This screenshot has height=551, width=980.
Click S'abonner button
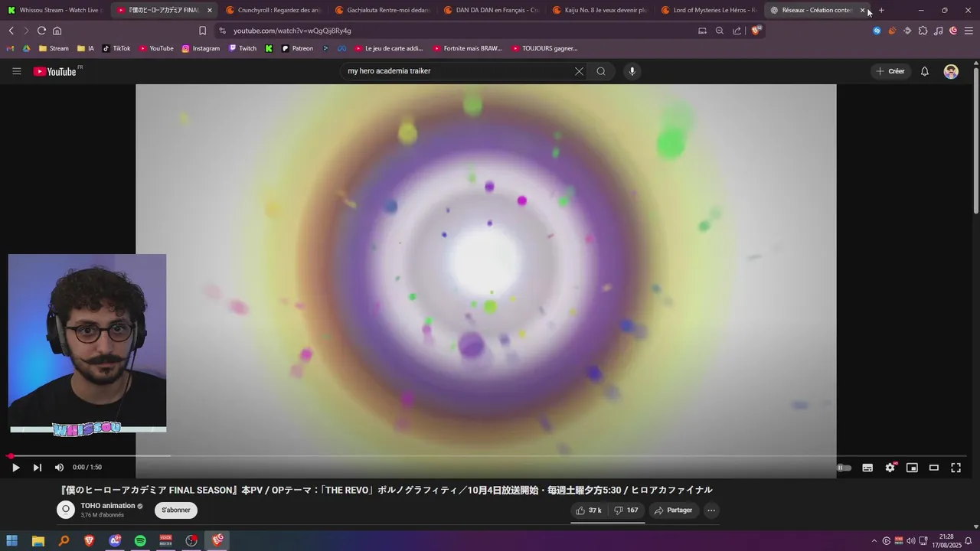pyautogui.click(x=175, y=510)
